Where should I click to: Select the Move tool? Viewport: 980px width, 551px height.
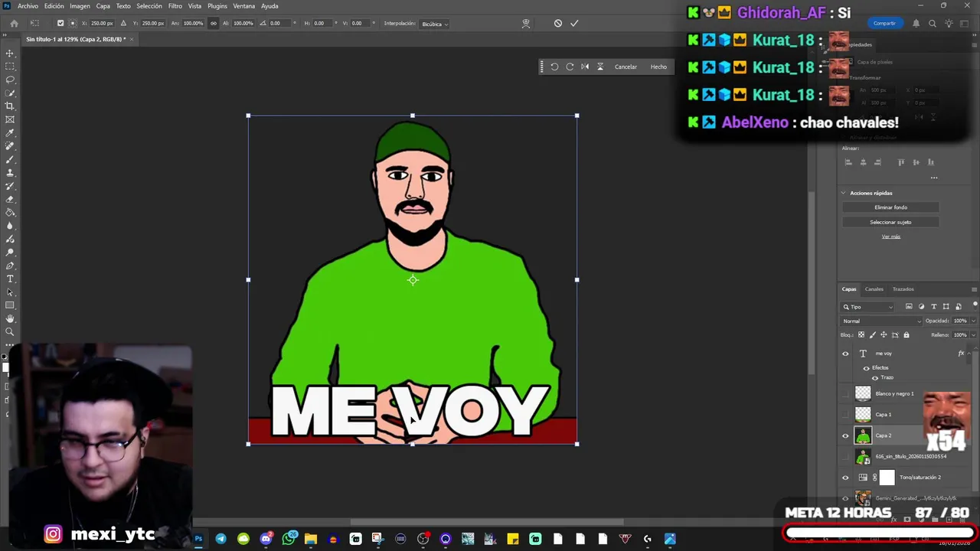(x=10, y=54)
